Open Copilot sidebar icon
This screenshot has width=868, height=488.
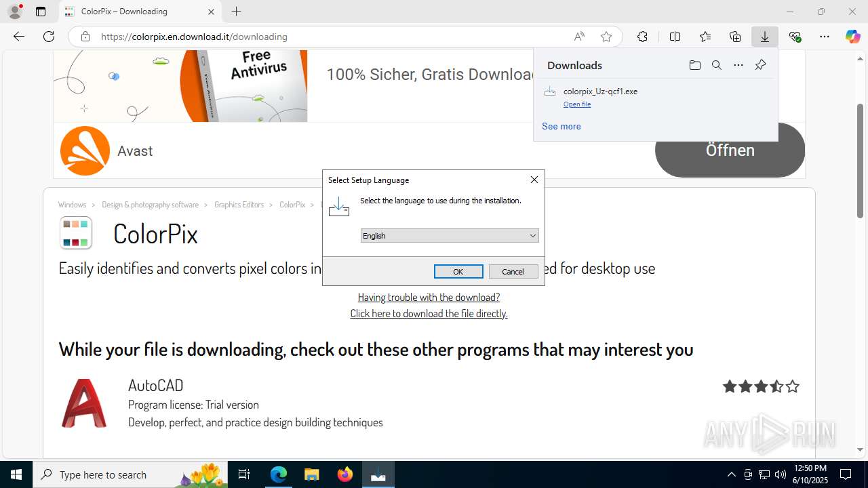click(x=852, y=37)
